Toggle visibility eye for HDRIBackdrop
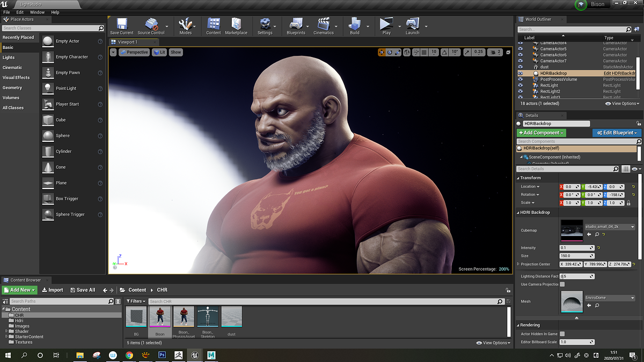The image size is (644, 362). pos(521,73)
